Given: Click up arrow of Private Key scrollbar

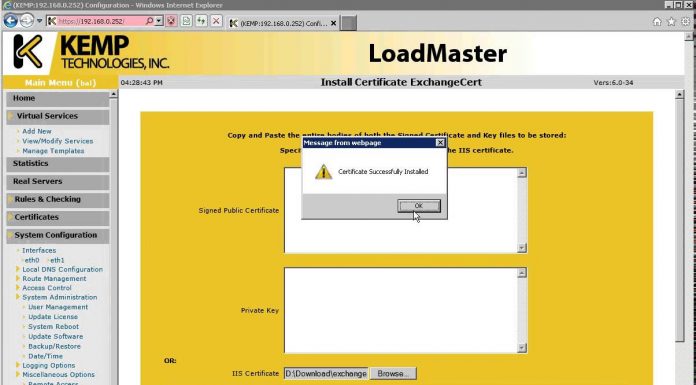Looking at the screenshot, I should tap(522, 273).
